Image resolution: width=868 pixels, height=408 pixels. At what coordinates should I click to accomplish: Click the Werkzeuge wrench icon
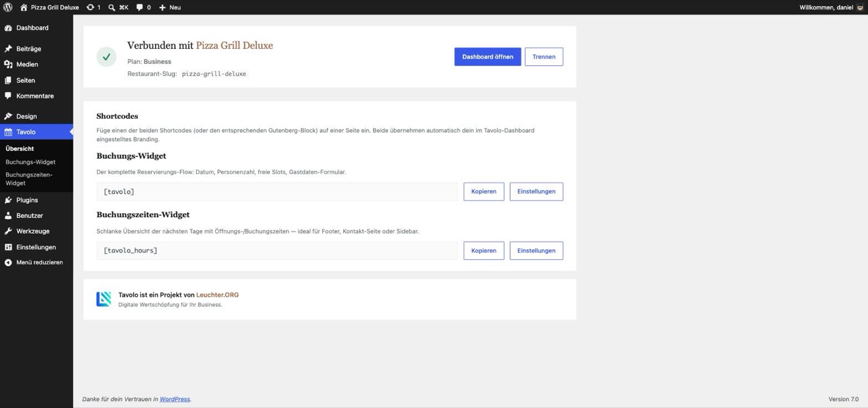coord(8,231)
